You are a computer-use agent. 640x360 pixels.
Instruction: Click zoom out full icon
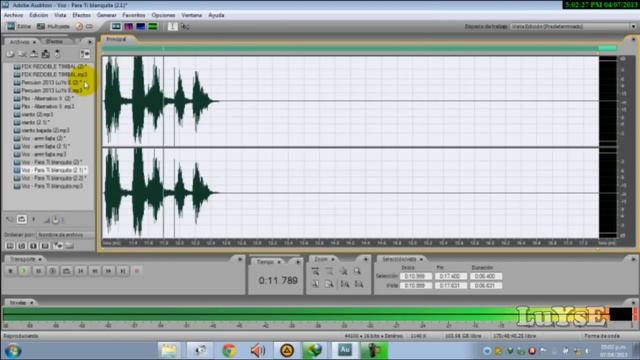pyautogui.click(x=344, y=271)
